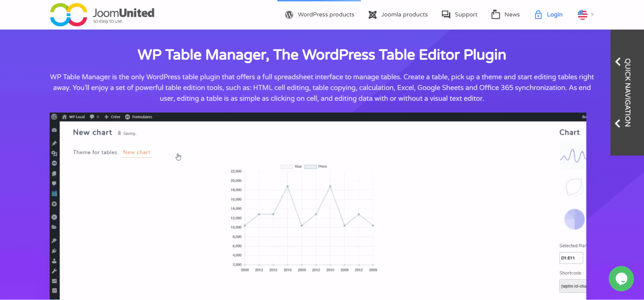The width and height of the screenshot is (644, 300).
Task: Choose the radar chart type thumbnail
Action: click(x=574, y=187)
